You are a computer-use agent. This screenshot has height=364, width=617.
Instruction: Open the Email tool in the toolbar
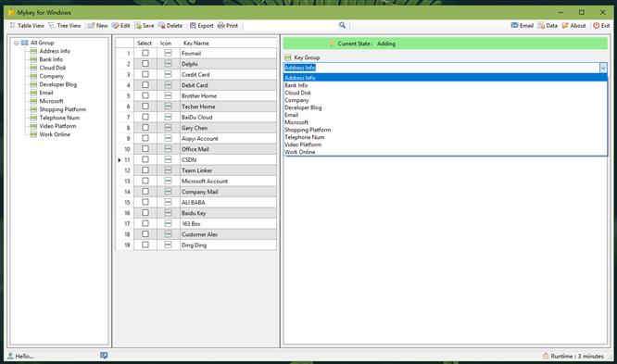click(514, 25)
